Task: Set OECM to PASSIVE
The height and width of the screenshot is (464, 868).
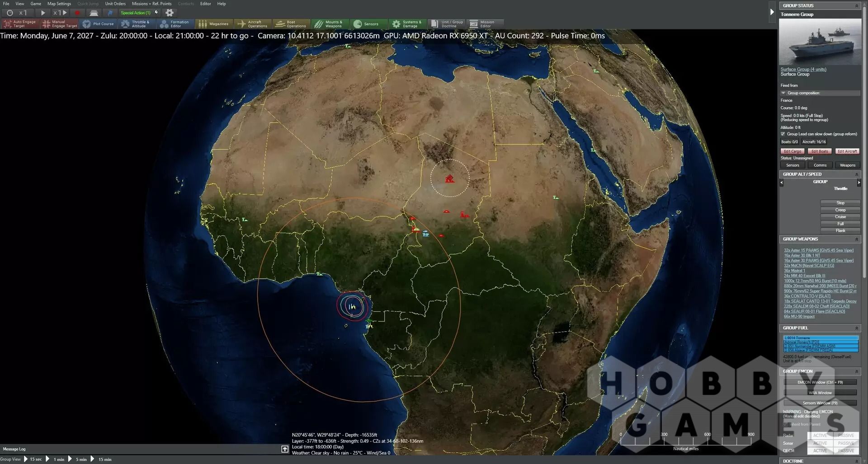Action: pyautogui.click(x=846, y=450)
